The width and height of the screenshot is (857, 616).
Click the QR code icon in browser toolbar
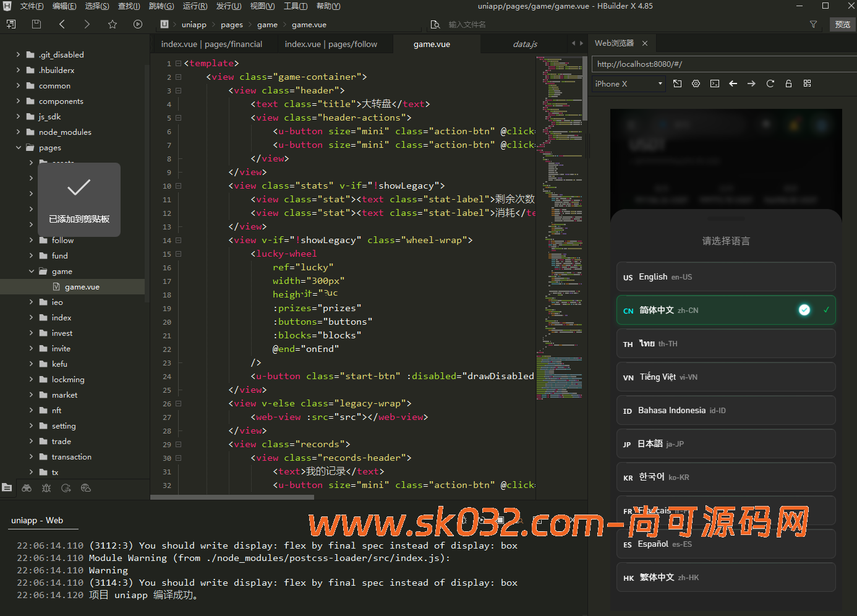point(807,83)
